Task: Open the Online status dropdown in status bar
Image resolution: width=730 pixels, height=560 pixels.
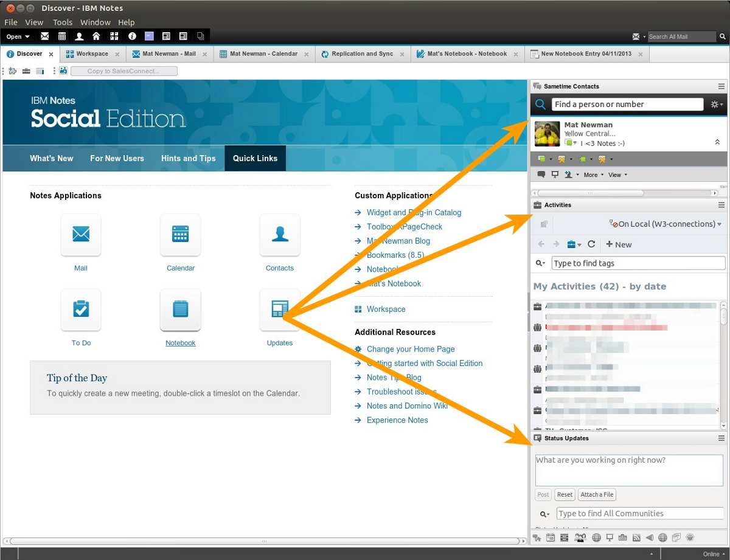Action: (x=714, y=554)
